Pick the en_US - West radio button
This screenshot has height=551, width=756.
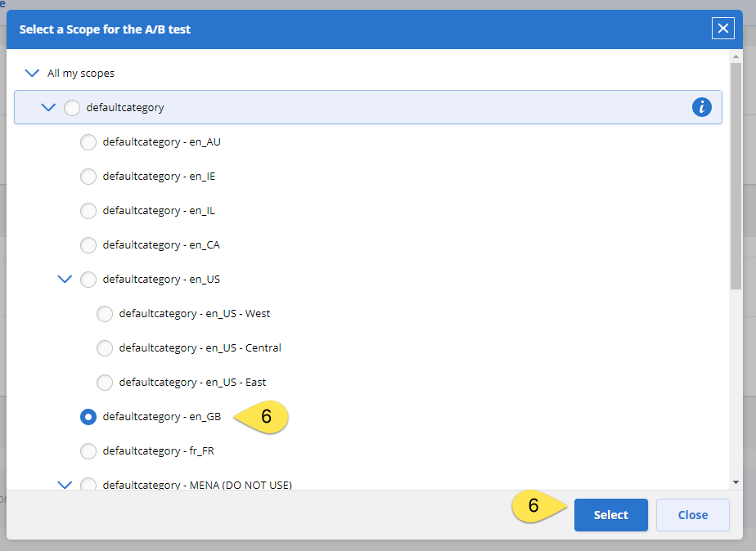pyautogui.click(x=105, y=314)
